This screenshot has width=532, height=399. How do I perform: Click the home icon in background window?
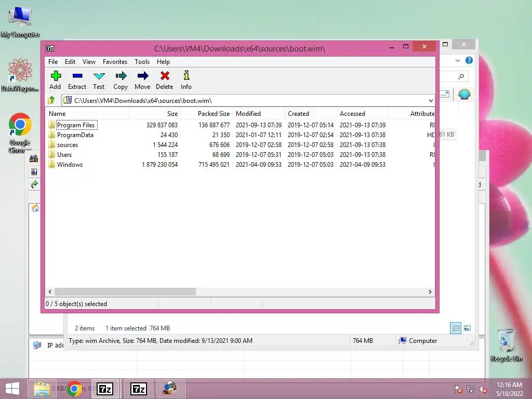tap(35, 208)
